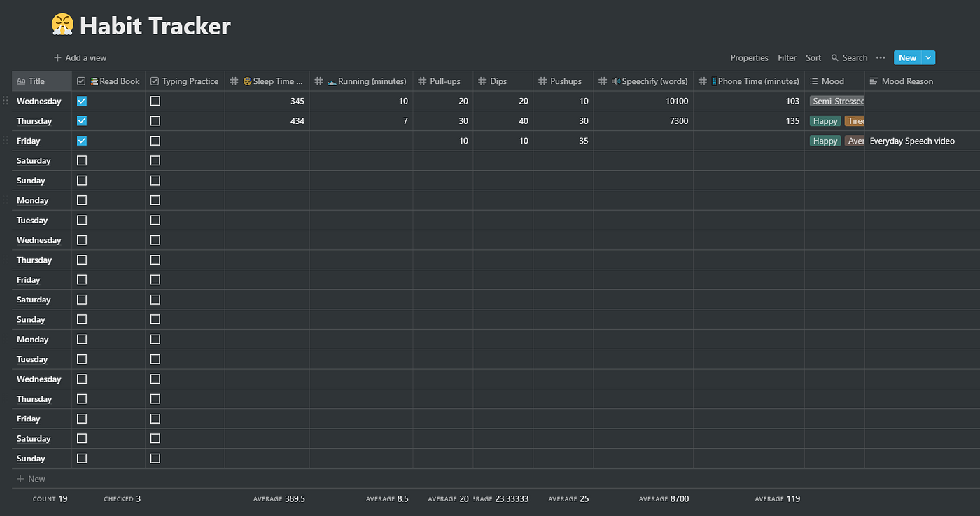
Task: Select the Semi-Stressed mood tag
Action: (x=838, y=101)
